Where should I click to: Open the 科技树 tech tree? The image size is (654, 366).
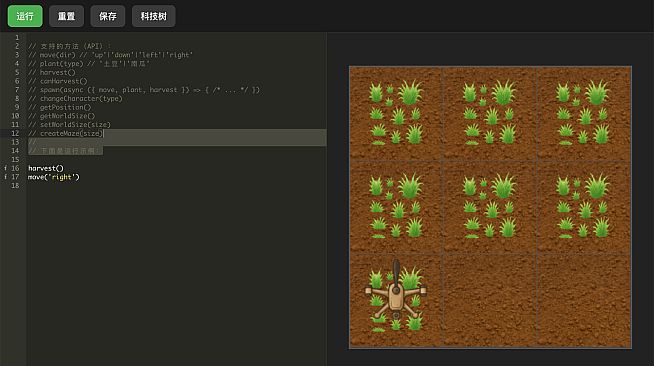[x=153, y=16]
